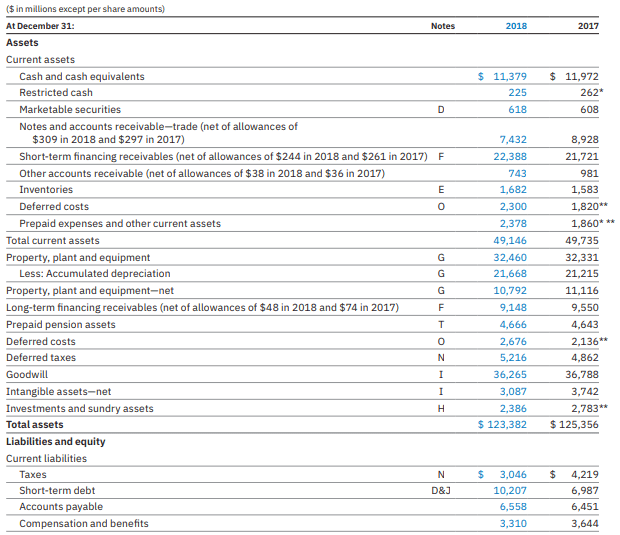Click the 743 other receivables value

point(517,174)
